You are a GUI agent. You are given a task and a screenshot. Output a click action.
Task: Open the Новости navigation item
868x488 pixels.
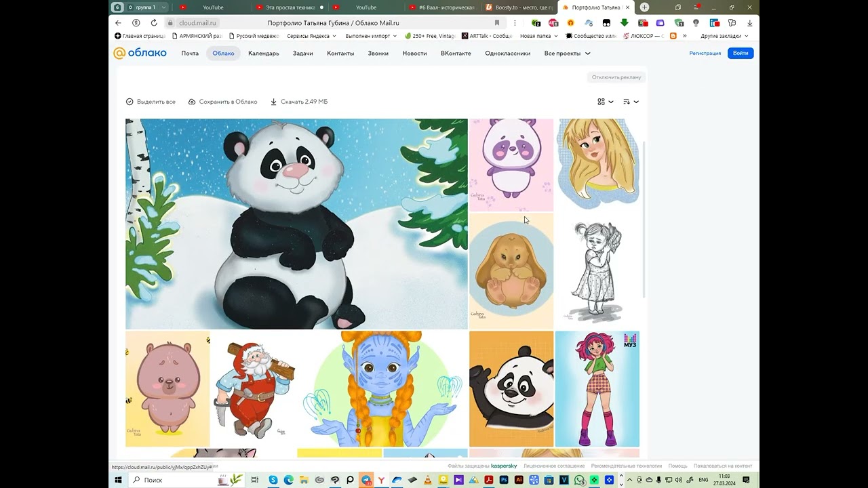tap(414, 53)
